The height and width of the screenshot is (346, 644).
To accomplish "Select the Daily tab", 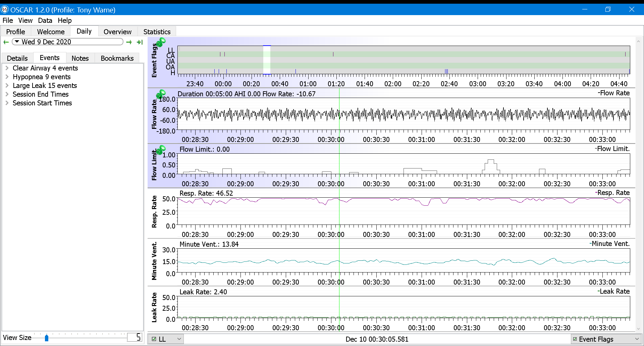I will click(x=84, y=31).
